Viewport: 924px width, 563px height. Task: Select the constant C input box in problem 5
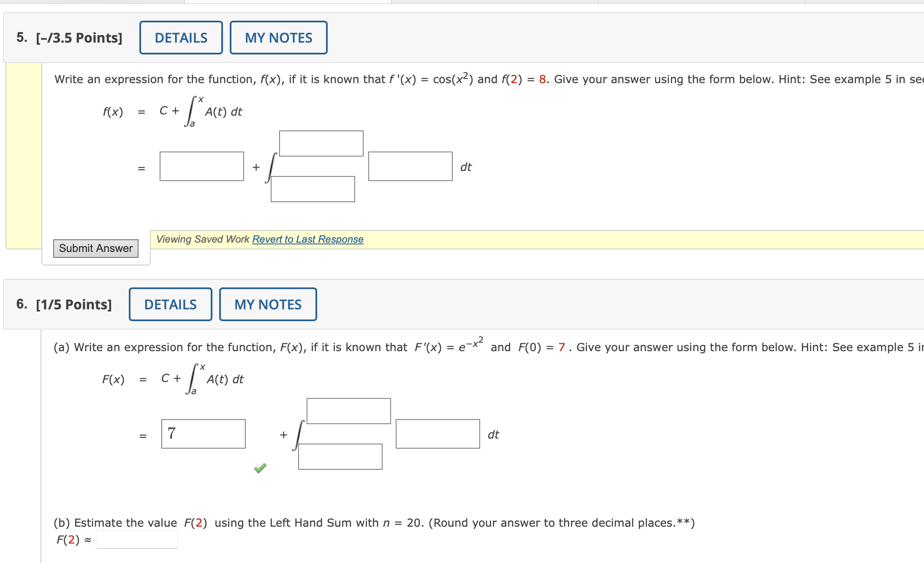coord(202,167)
